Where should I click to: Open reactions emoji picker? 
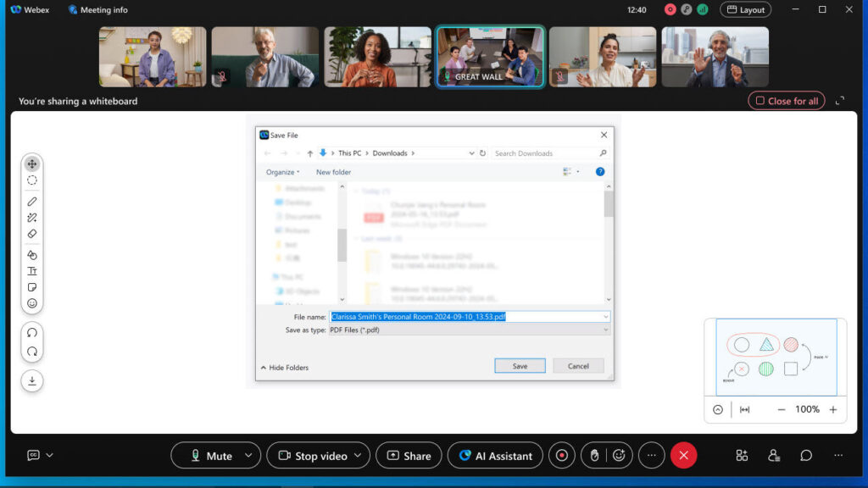[x=619, y=455]
